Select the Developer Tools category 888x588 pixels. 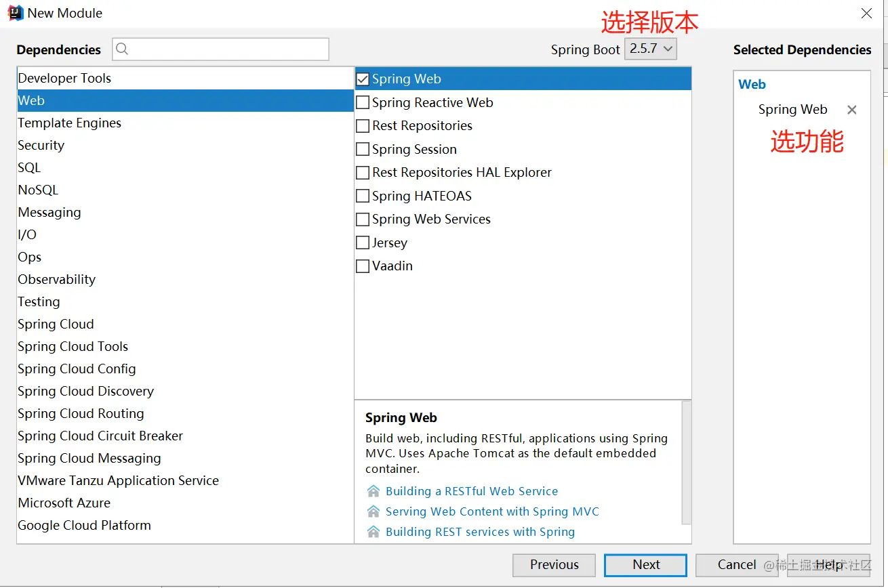(185, 79)
